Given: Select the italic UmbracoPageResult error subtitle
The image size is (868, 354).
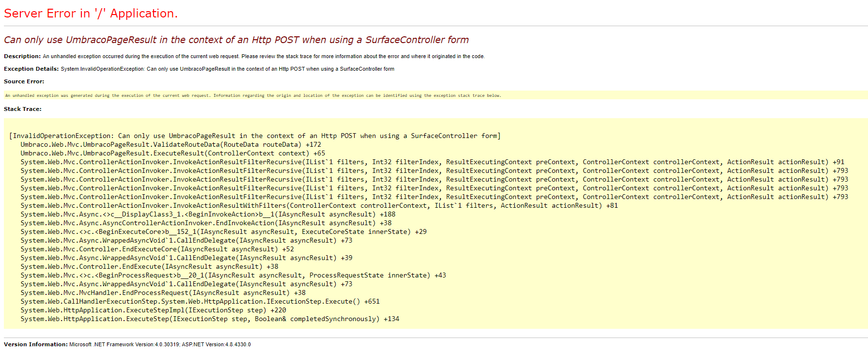Looking at the screenshot, I should tap(236, 40).
